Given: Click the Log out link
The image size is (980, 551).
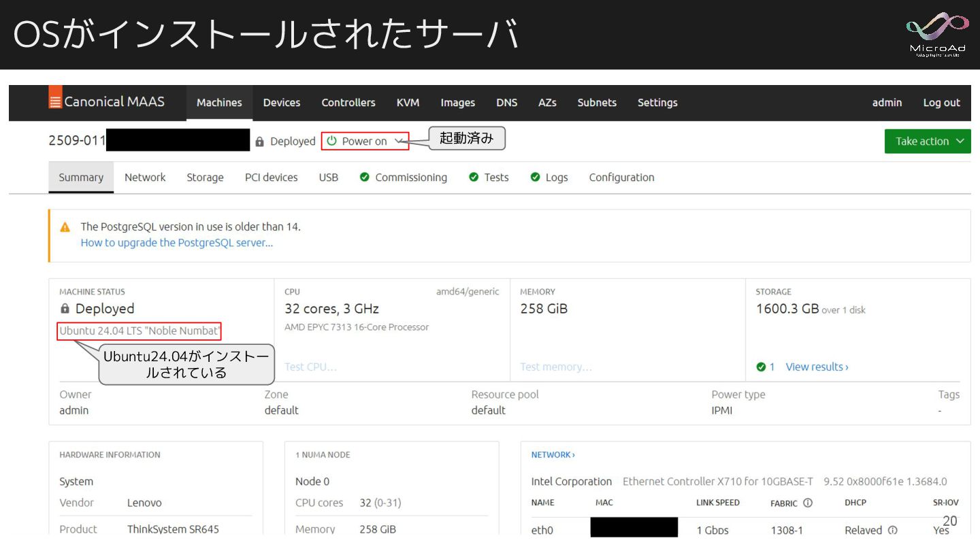Looking at the screenshot, I should pyautogui.click(x=941, y=103).
